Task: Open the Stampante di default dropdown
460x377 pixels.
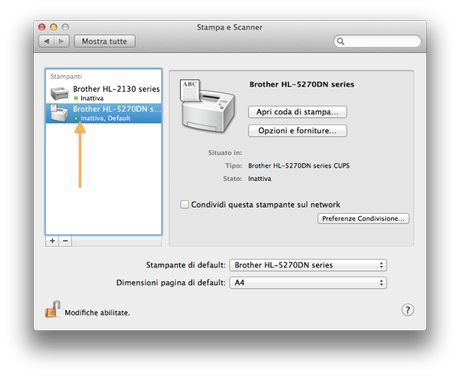Action: coord(308,265)
